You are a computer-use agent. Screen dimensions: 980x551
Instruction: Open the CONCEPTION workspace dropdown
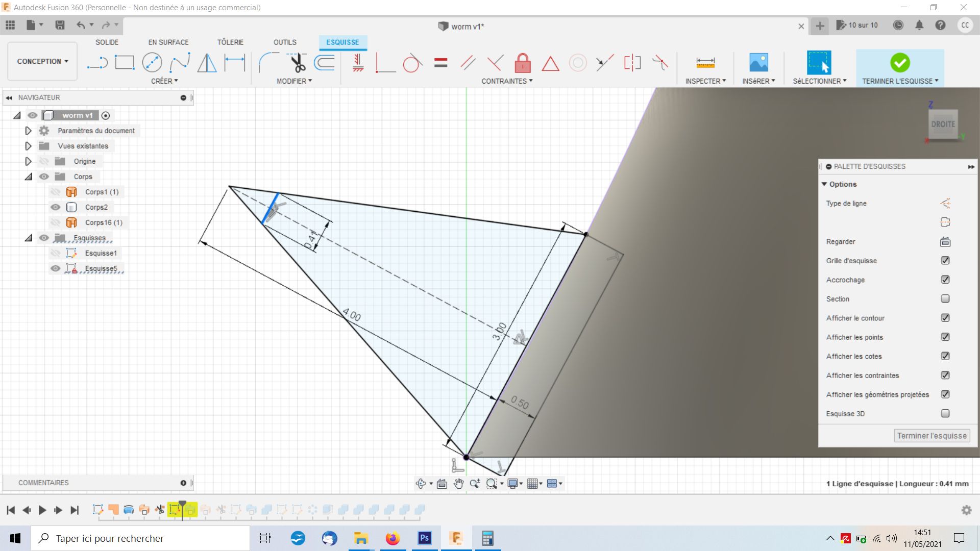(x=42, y=61)
